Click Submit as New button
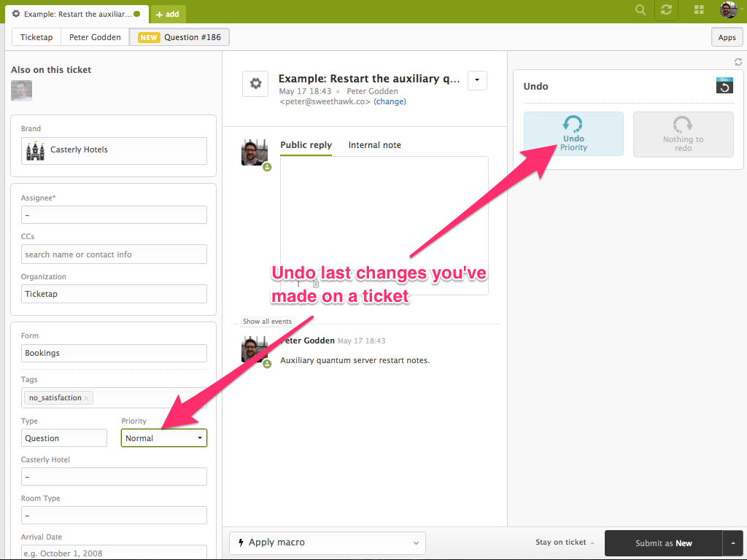 (663, 542)
